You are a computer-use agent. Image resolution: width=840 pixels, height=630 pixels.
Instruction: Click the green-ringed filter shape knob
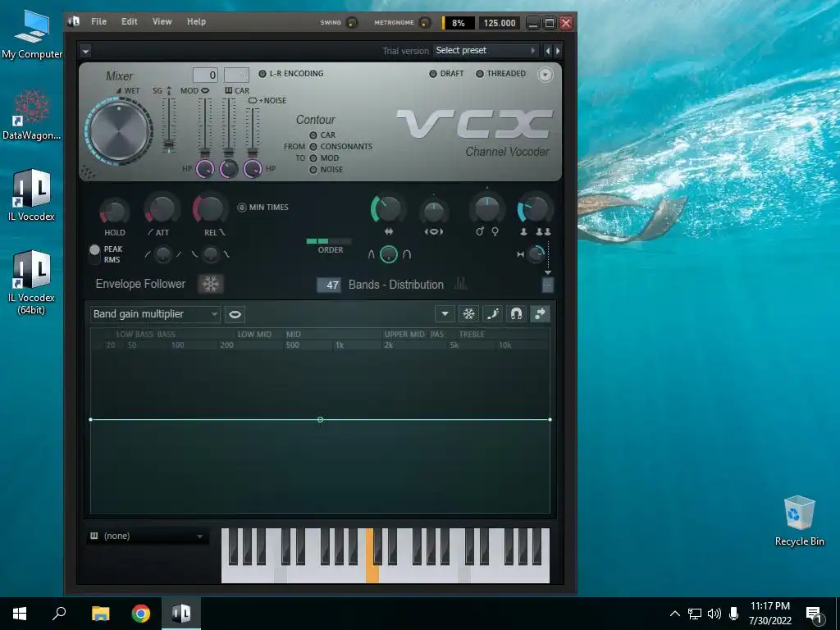(389, 254)
